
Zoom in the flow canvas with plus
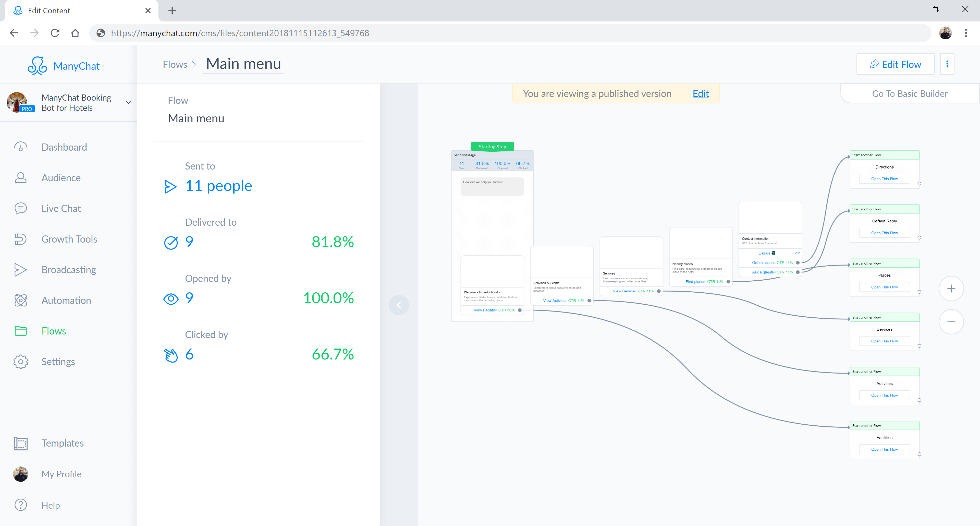click(951, 289)
